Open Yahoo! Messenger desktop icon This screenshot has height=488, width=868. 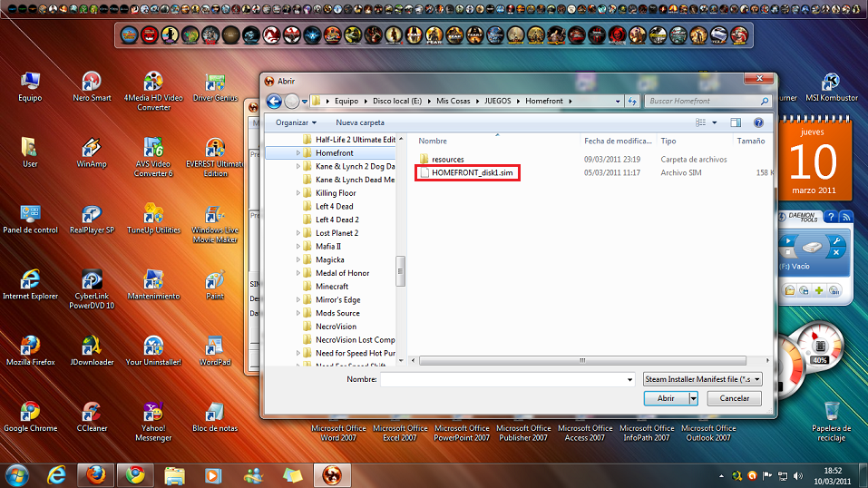point(153,421)
